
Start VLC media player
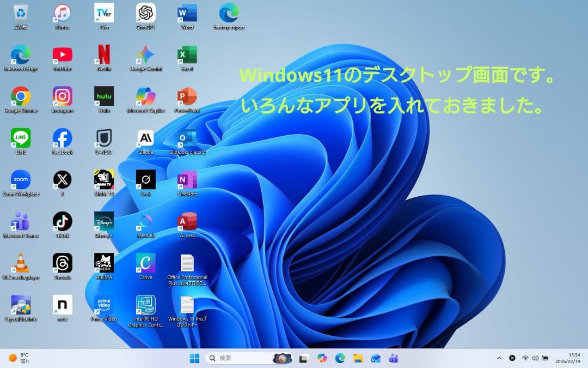(x=21, y=262)
